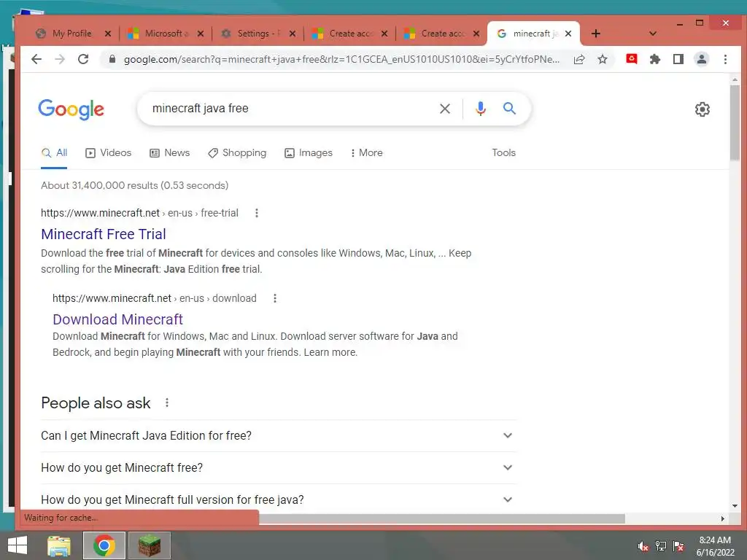Image resolution: width=747 pixels, height=560 pixels.
Task: Share this page icon in address bar
Action: pos(579,59)
